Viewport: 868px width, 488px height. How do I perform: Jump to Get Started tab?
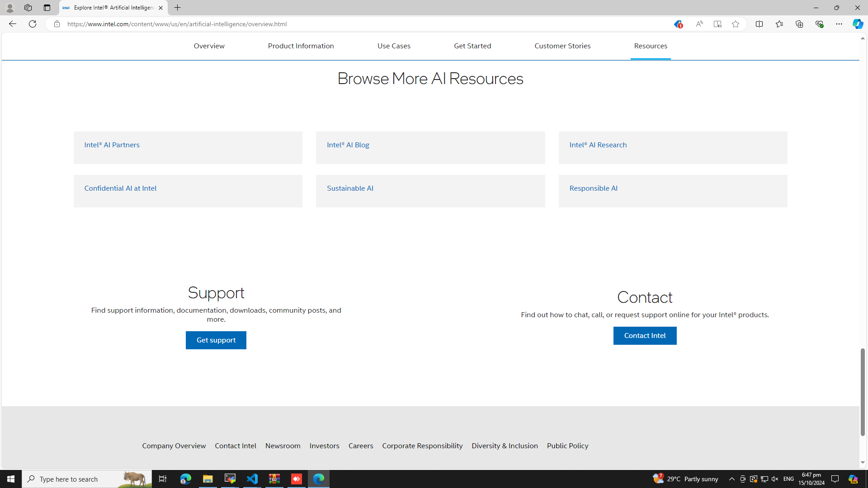coord(472,46)
